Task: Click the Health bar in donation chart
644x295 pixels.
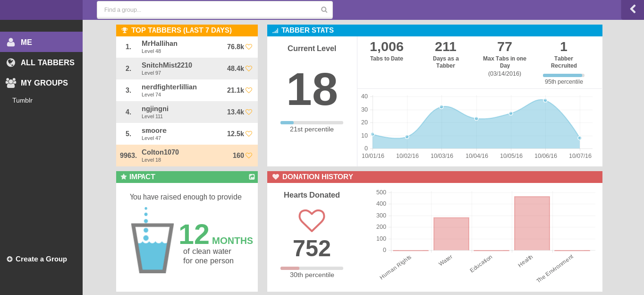Action: click(532, 223)
